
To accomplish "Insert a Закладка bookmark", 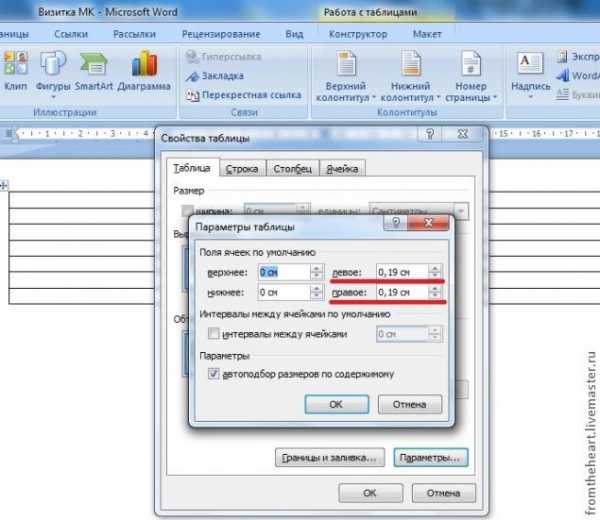I will 214,76.
